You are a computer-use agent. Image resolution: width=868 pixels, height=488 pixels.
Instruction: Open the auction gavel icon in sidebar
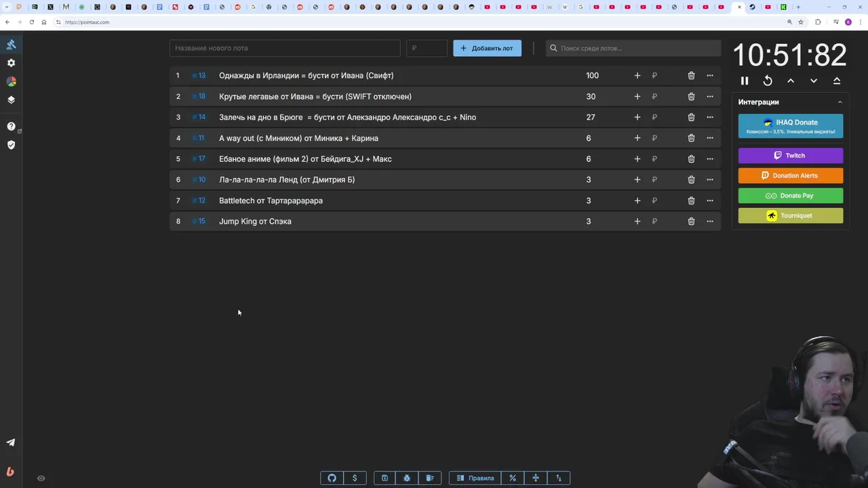11,44
